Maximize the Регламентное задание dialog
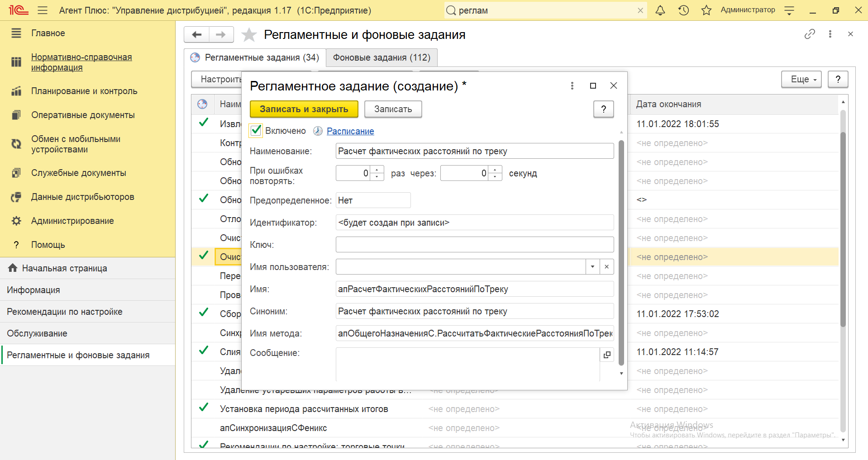 click(593, 85)
